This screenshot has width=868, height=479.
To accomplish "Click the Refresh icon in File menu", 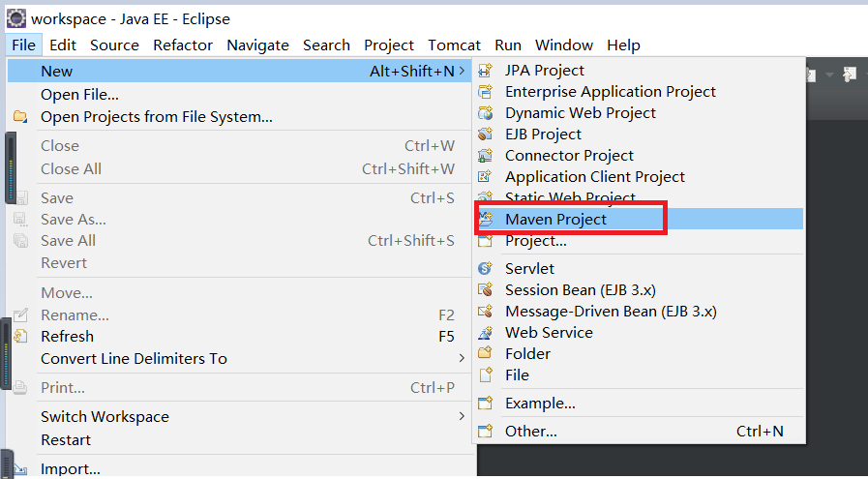I will point(20,336).
